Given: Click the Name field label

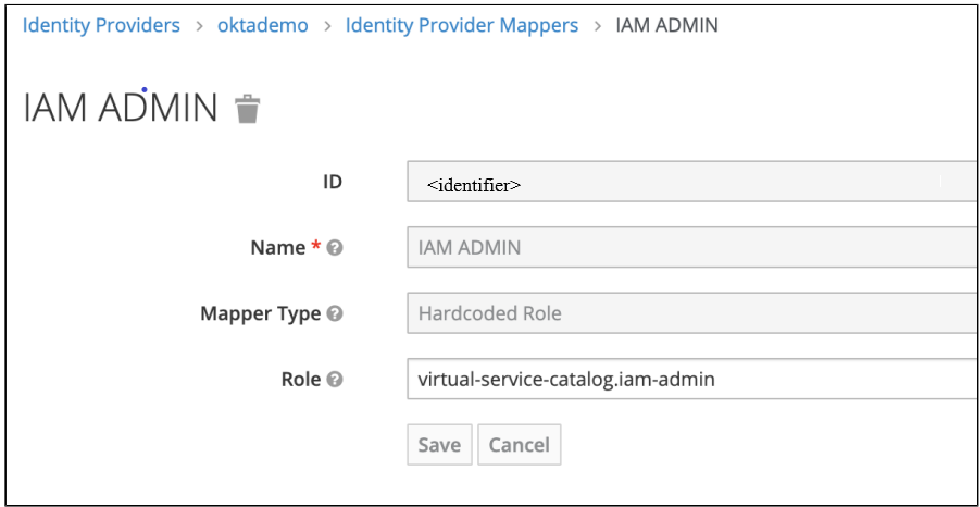Looking at the screenshot, I should [x=278, y=248].
